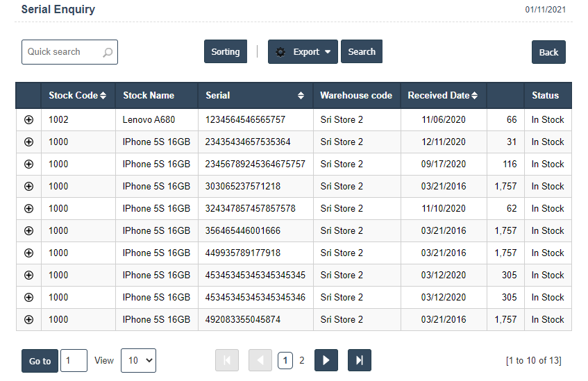Expand row with serial 303065237571218
Screen dimensions: 588x381
[28, 186]
